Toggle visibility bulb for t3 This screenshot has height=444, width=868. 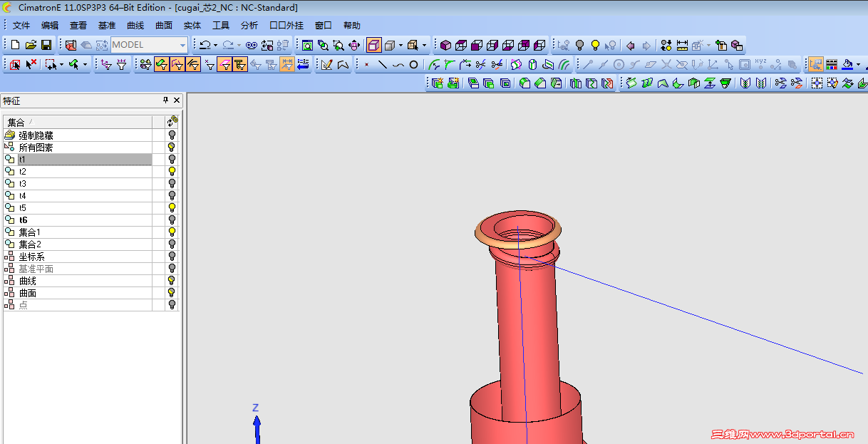[x=172, y=184]
